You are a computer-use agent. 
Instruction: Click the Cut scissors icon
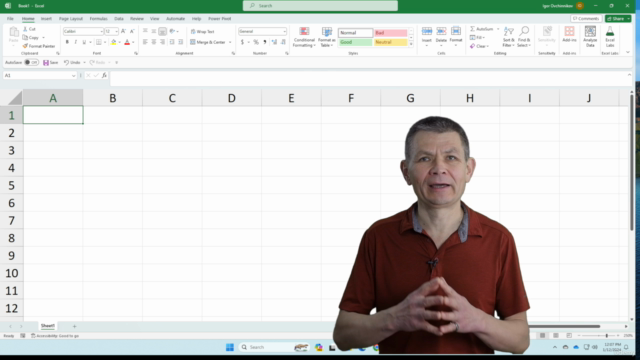point(25,29)
